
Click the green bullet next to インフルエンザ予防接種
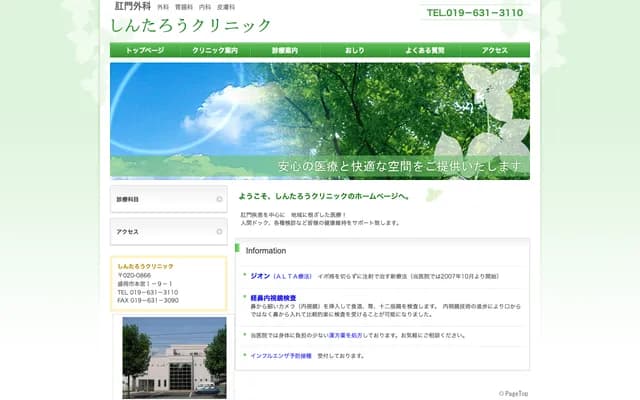(244, 355)
